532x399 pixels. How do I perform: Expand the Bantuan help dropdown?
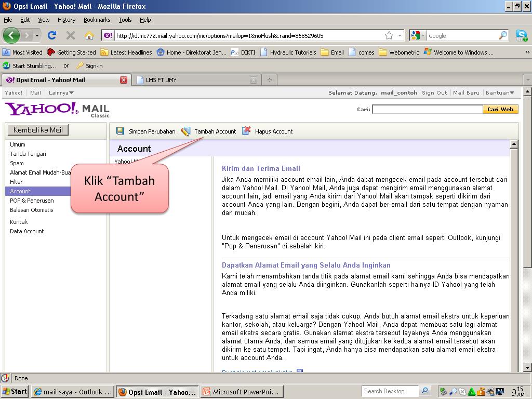pos(500,92)
